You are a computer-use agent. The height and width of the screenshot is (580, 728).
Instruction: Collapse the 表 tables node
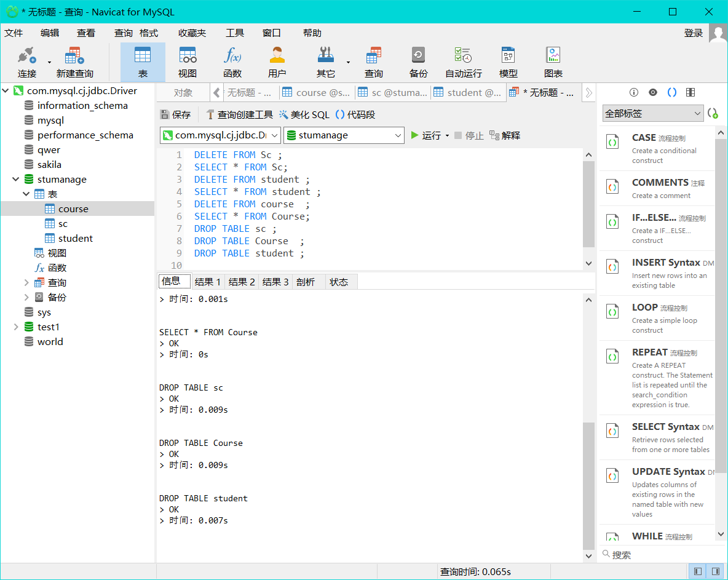point(26,194)
